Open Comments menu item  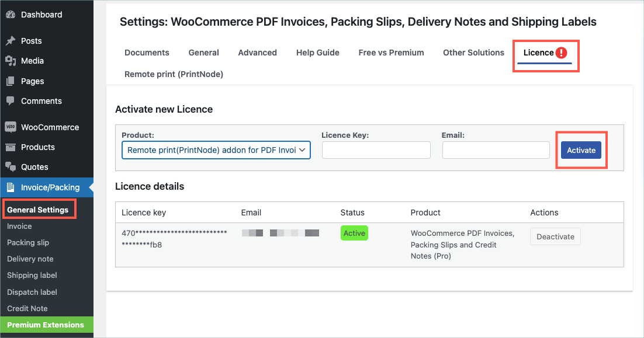[x=41, y=101]
